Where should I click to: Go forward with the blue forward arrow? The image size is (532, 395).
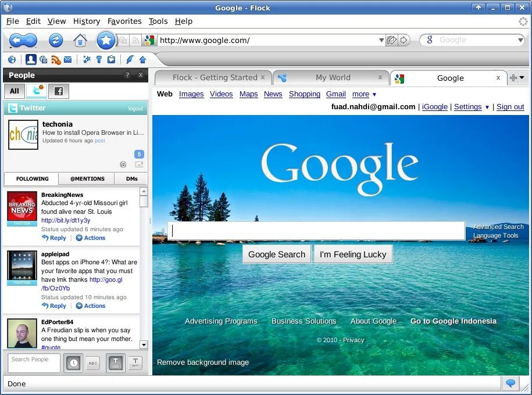tap(30, 40)
